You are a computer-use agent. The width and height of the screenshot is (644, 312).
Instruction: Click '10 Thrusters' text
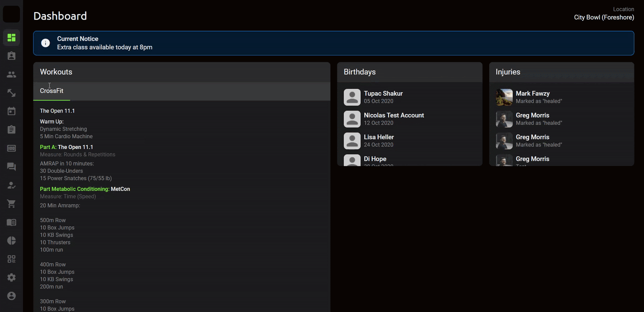[55, 243]
